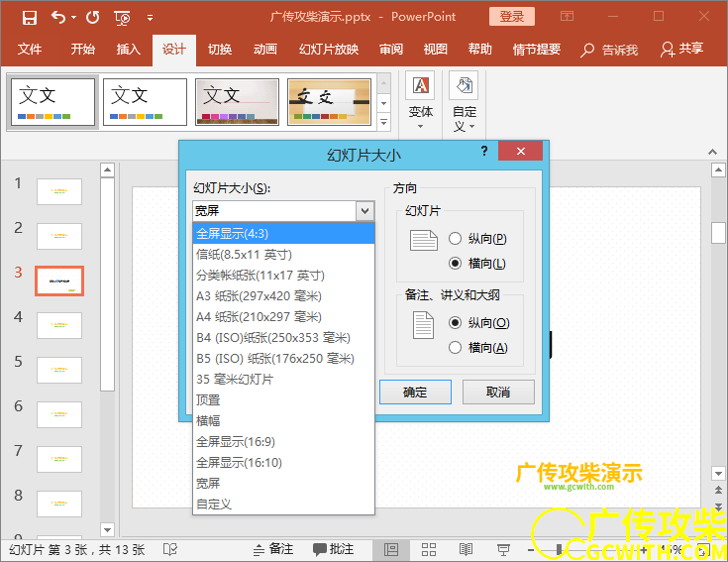Viewport: 728px width, 562px height.
Task: Select slide 5 thumbnail
Action: pos(59,370)
